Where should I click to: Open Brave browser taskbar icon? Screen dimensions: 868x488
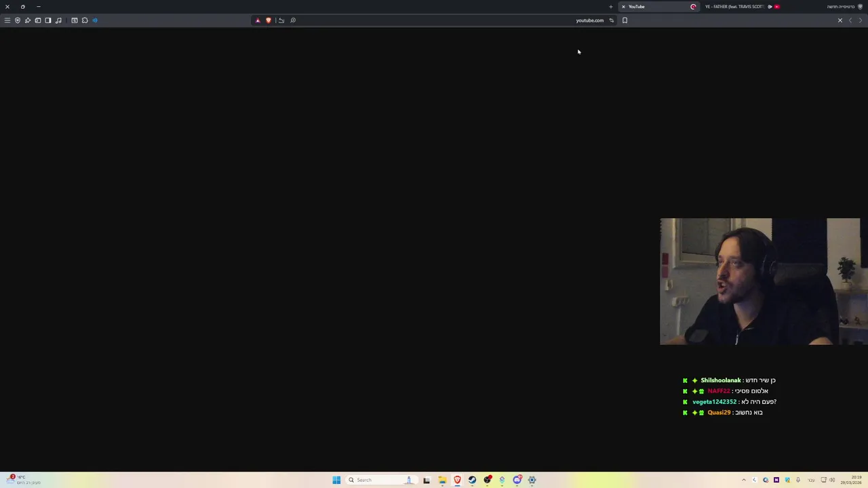tap(457, 480)
